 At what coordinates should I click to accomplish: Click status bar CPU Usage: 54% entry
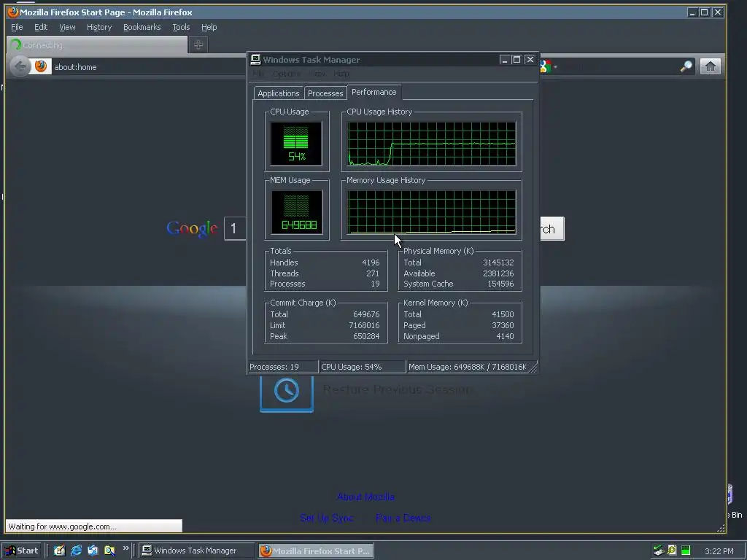pyautogui.click(x=362, y=367)
